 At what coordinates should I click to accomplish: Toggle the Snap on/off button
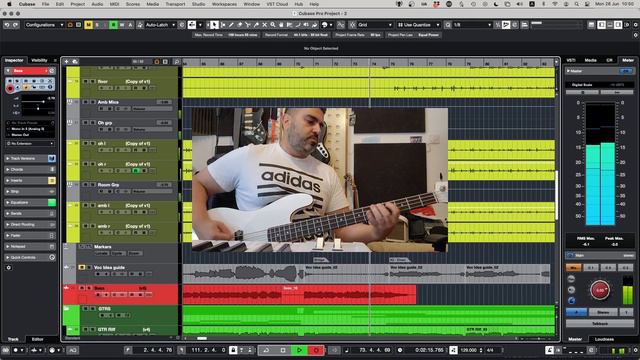tap(352, 25)
